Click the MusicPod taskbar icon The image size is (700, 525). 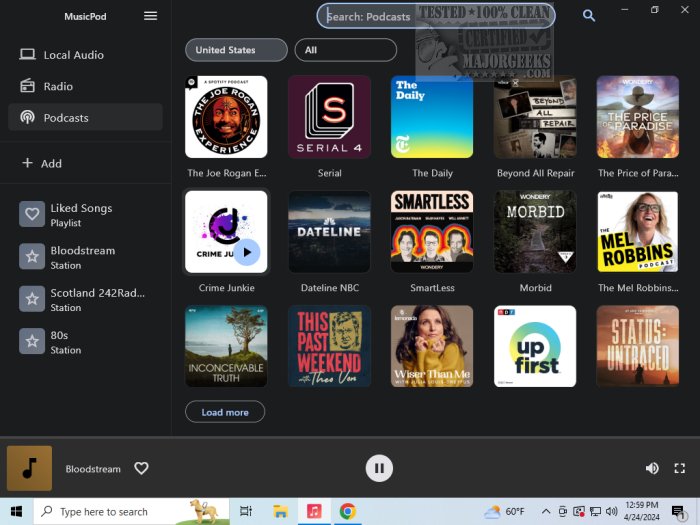(x=314, y=512)
